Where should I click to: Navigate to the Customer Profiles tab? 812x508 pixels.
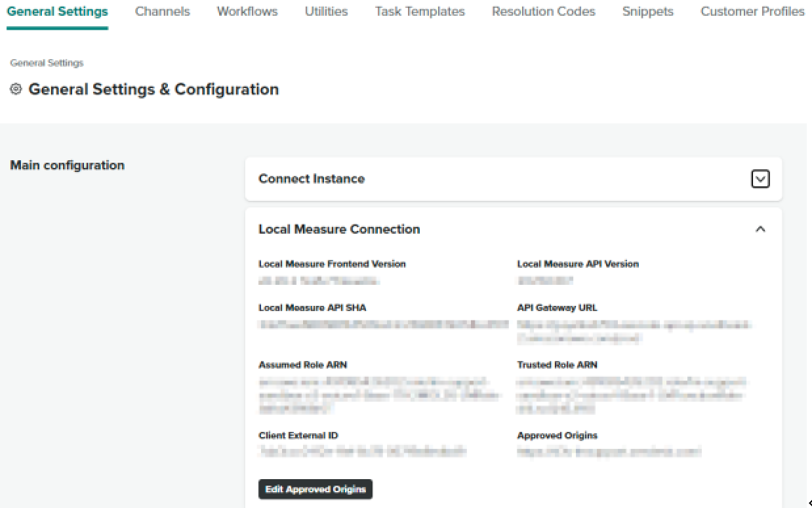point(752,12)
